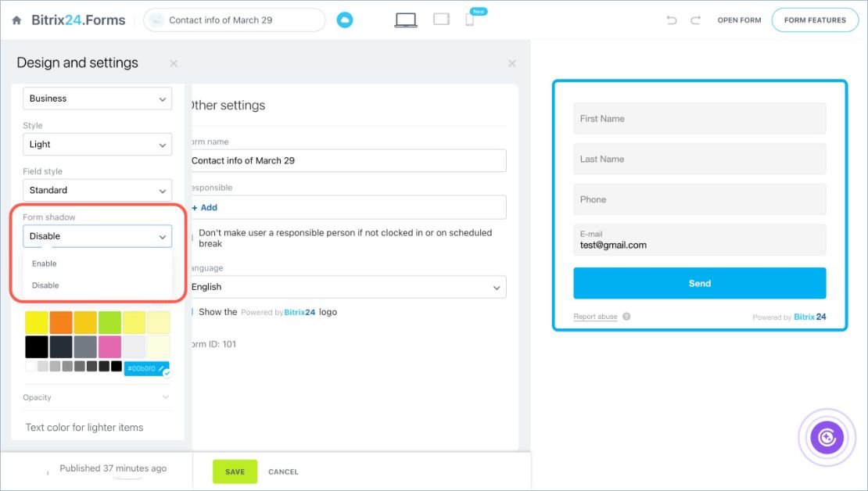Switch preview to tablet view icon
Screen dimensions: 868x491
441,20
